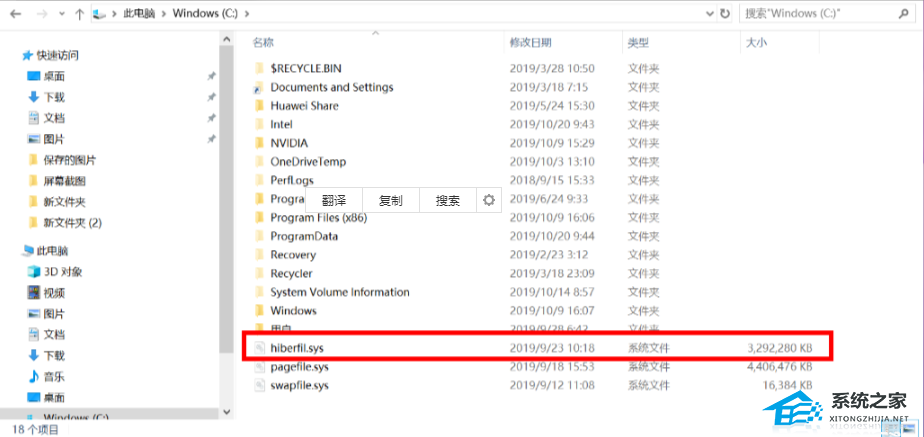Image resolution: width=924 pixels, height=437 pixels.
Task: Open address bar history dropdown
Action: pos(710,14)
